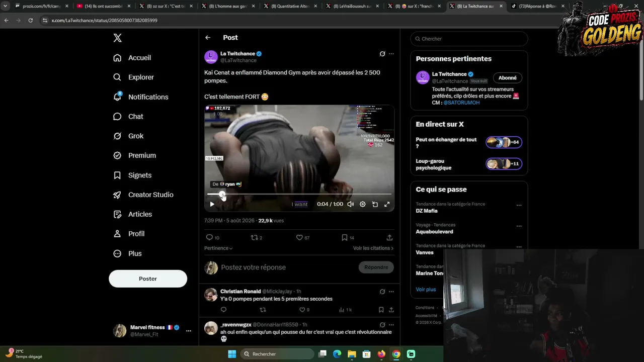Viewport: 644px width, 362px height.
Task: Open video settings gear in the player
Action: coord(362,204)
